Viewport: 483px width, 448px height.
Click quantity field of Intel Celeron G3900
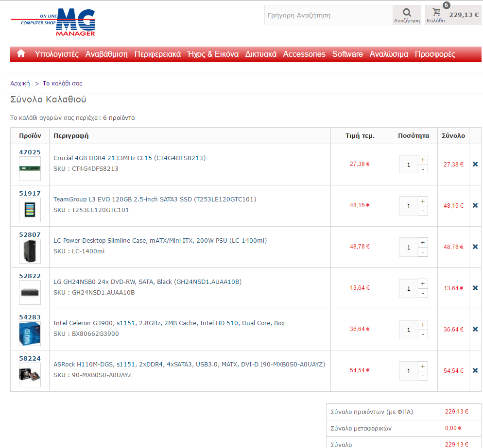[x=409, y=330]
